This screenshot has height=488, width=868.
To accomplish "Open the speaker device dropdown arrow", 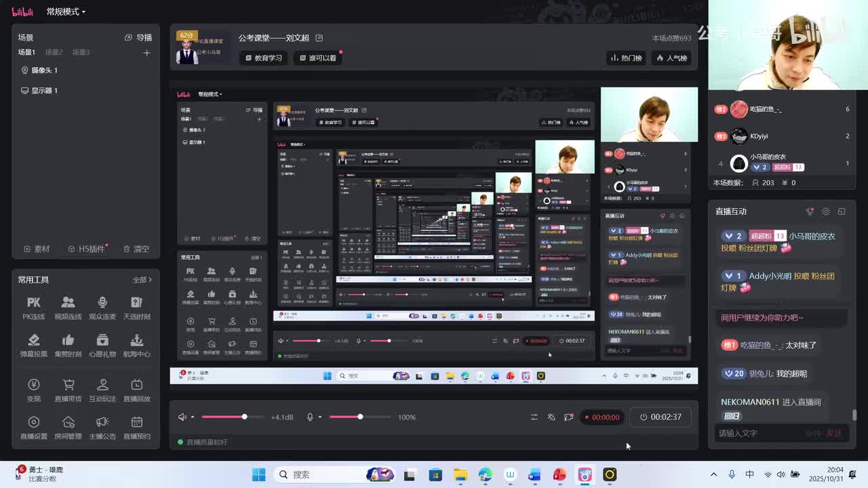I will point(193,417).
